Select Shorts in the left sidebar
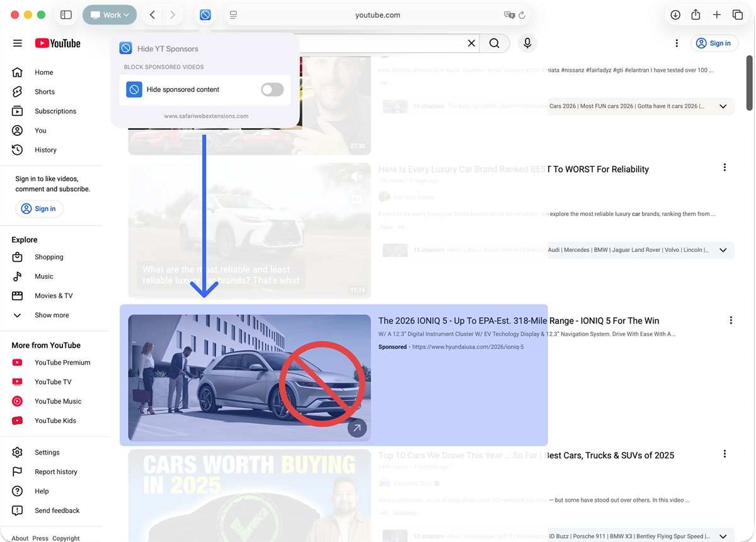 (44, 91)
